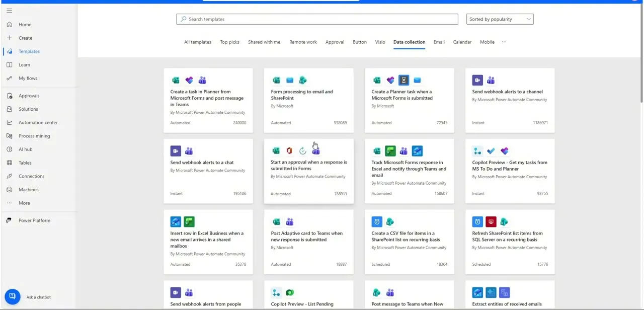
Task: Click usage count 1186971
Action: click(x=540, y=123)
